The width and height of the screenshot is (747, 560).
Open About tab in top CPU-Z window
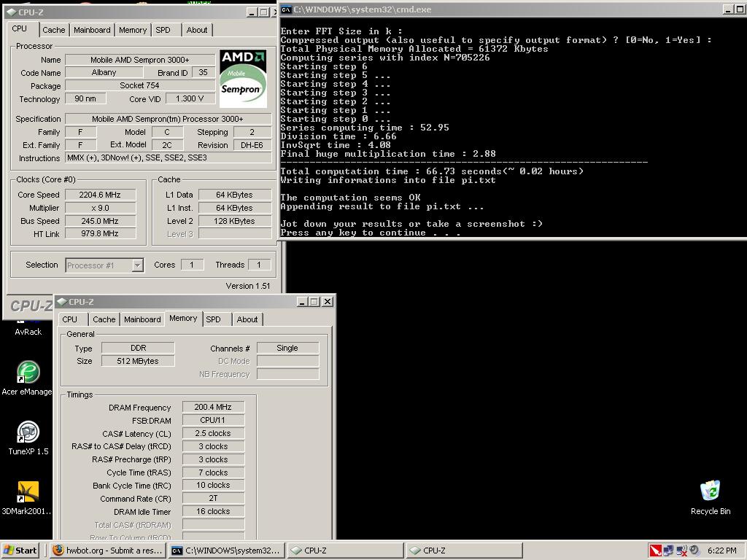(x=197, y=30)
